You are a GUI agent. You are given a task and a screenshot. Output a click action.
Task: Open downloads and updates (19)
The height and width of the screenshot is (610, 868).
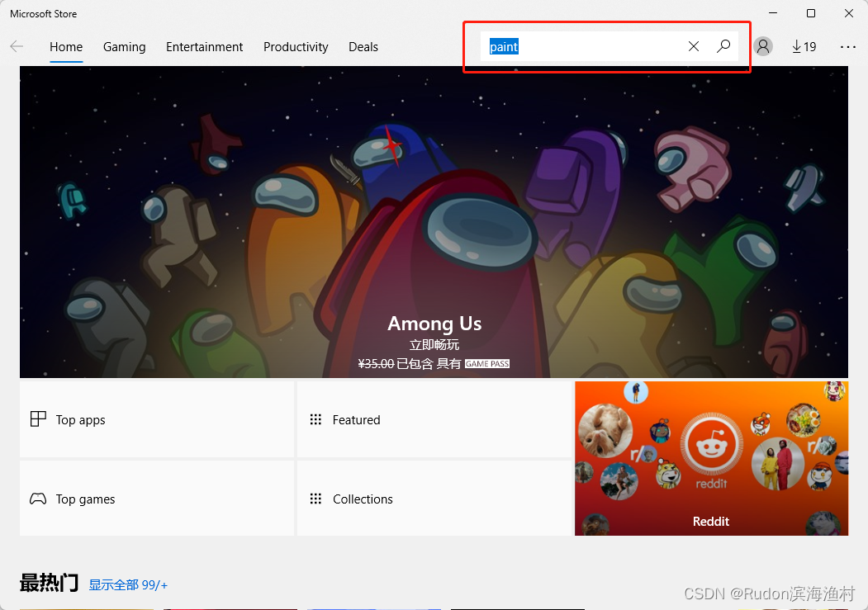pyautogui.click(x=804, y=47)
